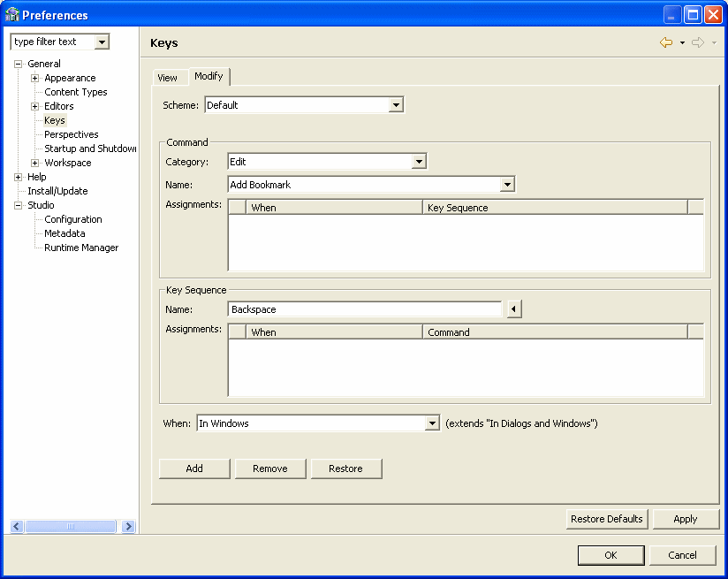Image resolution: width=728 pixels, height=579 pixels.
Task: Open the command Name dropdown showing Add Bookmark
Action: (506, 184)
